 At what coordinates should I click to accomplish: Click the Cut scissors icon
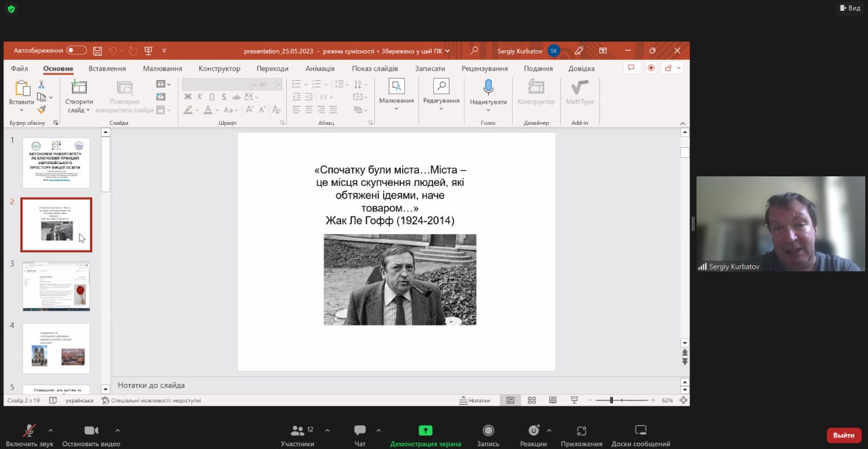coord(41,85)
